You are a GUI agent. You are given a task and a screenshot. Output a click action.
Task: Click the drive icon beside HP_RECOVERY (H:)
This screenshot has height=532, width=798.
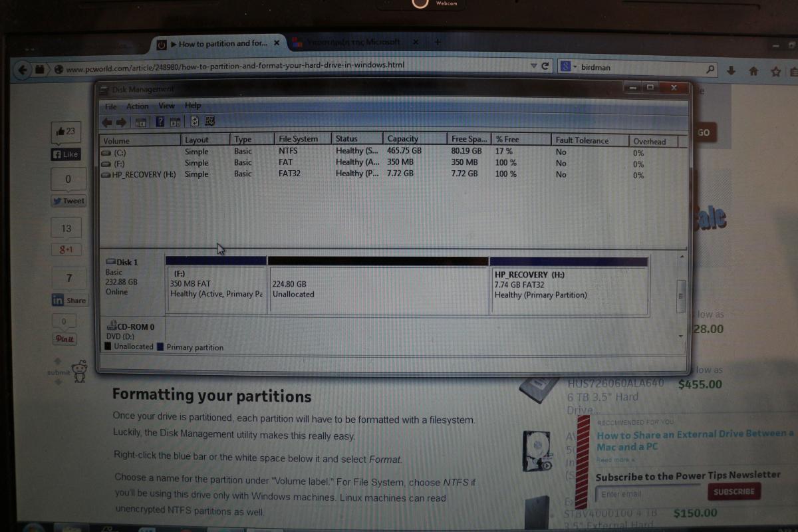tap(106, 174)
